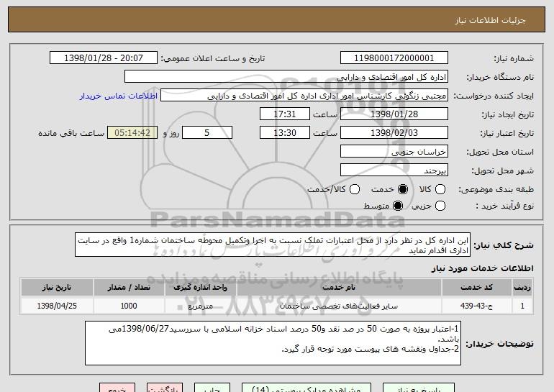The image size is (554, 392).
Task: Click the buyer notes text box
Action: pos(273,343)
